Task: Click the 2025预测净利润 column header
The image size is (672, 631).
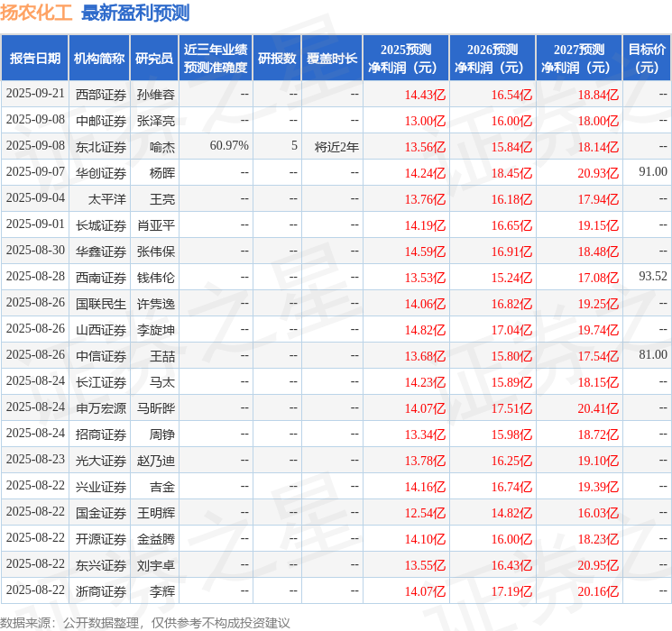Action: [406, 59]
